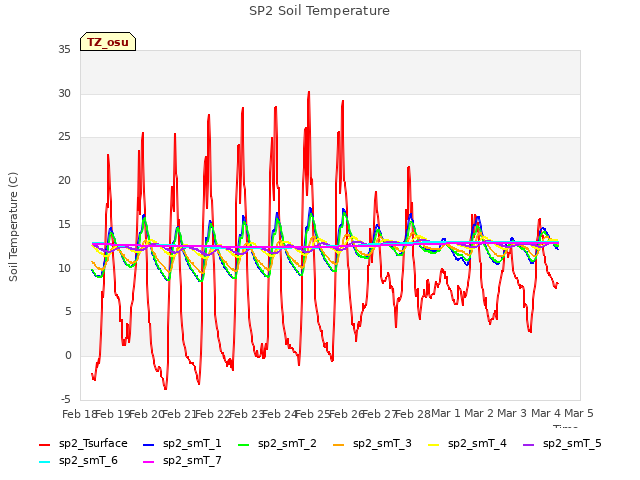Click the TZ_osu annotation label
This screenshot has width=640, height=480.
(108, 42)
